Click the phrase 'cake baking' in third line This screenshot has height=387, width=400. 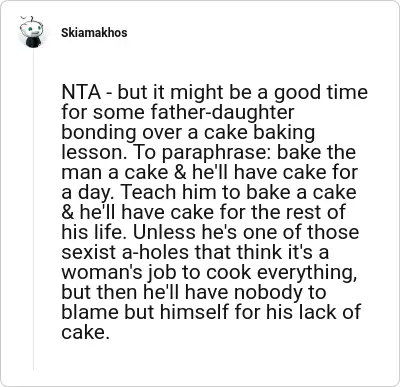click(x=259, y=132)
